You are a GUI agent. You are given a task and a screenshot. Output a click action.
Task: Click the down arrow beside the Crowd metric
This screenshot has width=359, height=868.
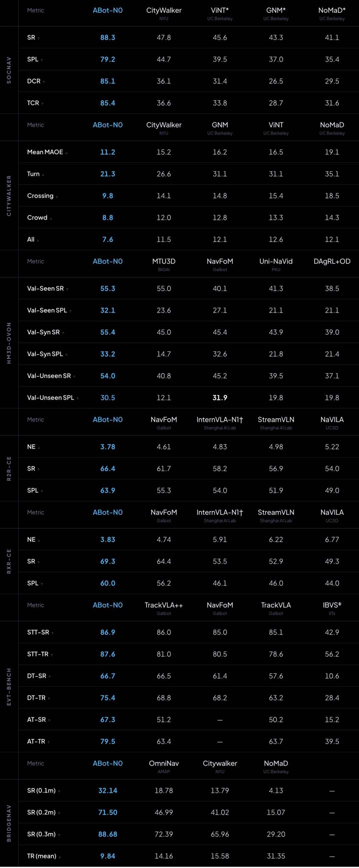tap(51, 218)
